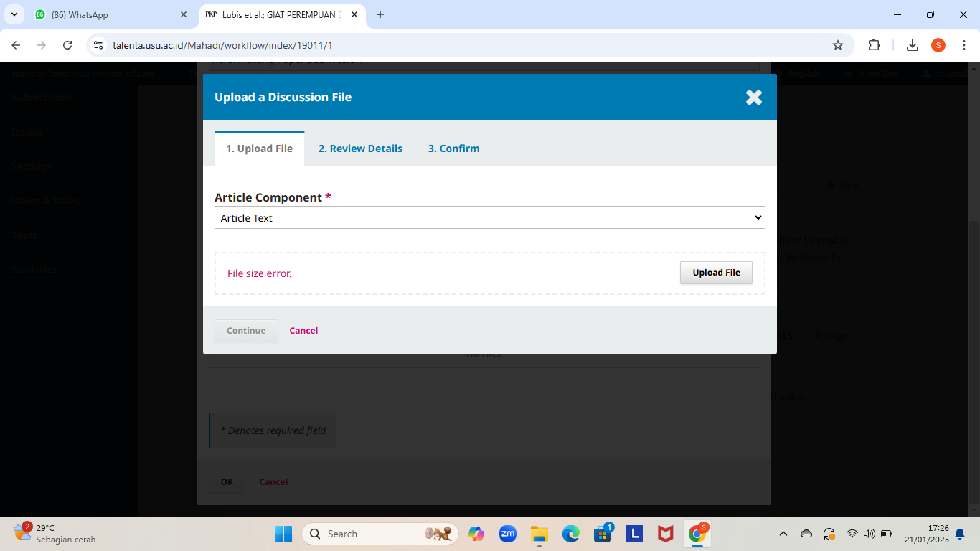Open Statistics in the dimmed sidebar
980x551 pixels.
point(34,270)
